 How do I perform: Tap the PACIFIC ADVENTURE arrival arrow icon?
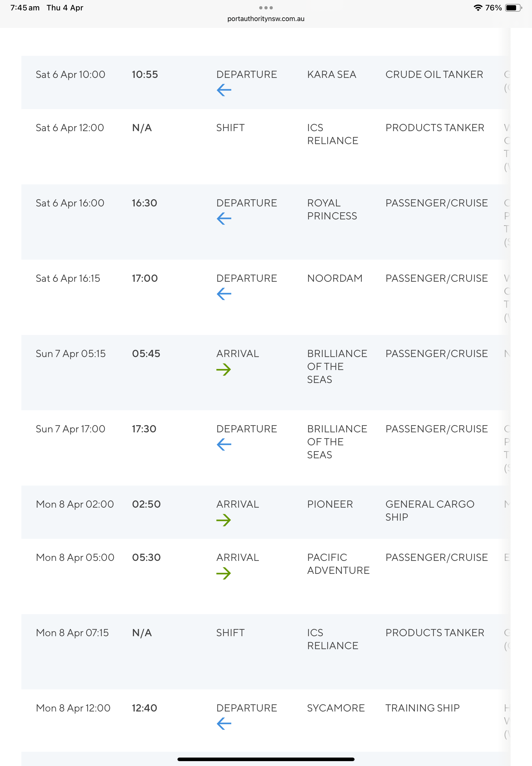click(224, 573)
